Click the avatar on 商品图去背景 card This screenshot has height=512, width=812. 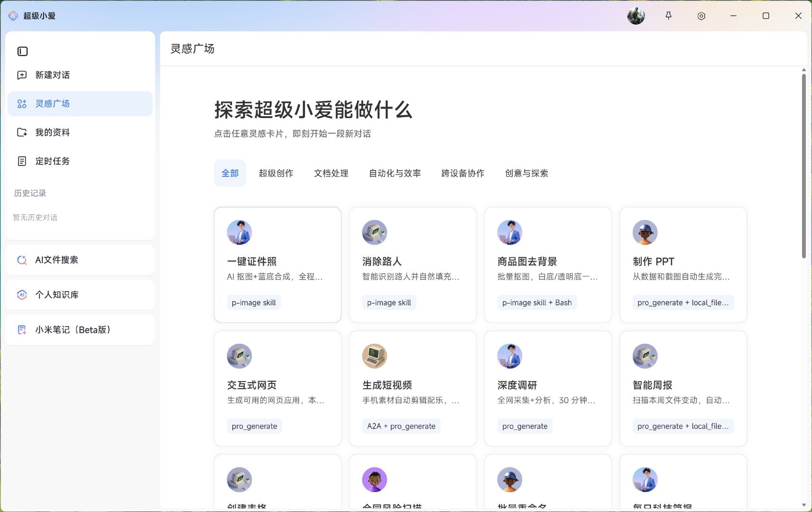[x=510, y=232]
